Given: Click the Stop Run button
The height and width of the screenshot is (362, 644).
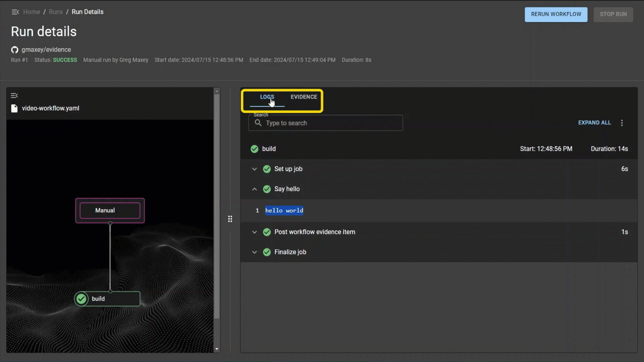Looking at the screenshot, I should [613, 14].
